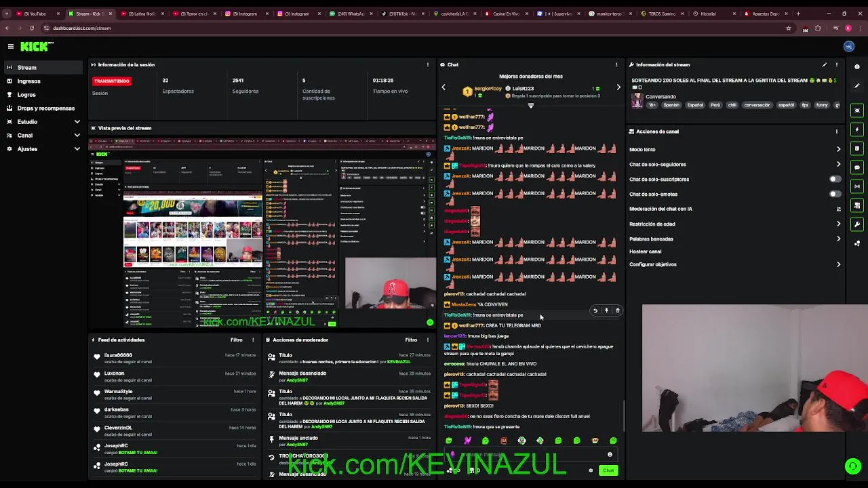
Task: Click the undo icon on hovered chat message
Action: (595, 310)
